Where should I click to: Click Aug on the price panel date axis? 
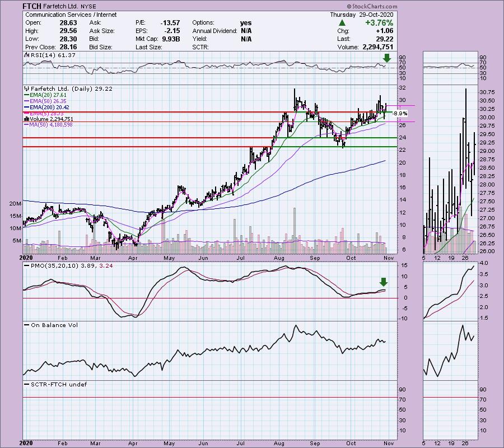coord(279,258)
